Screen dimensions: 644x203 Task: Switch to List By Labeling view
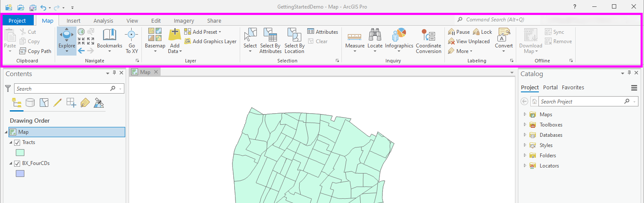point(85,103)
